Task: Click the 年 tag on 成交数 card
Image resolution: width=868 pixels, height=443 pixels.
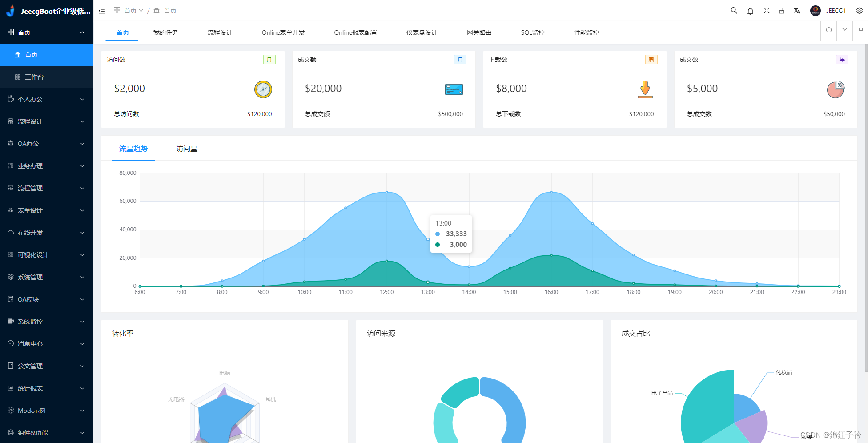Action: point(842,60)
